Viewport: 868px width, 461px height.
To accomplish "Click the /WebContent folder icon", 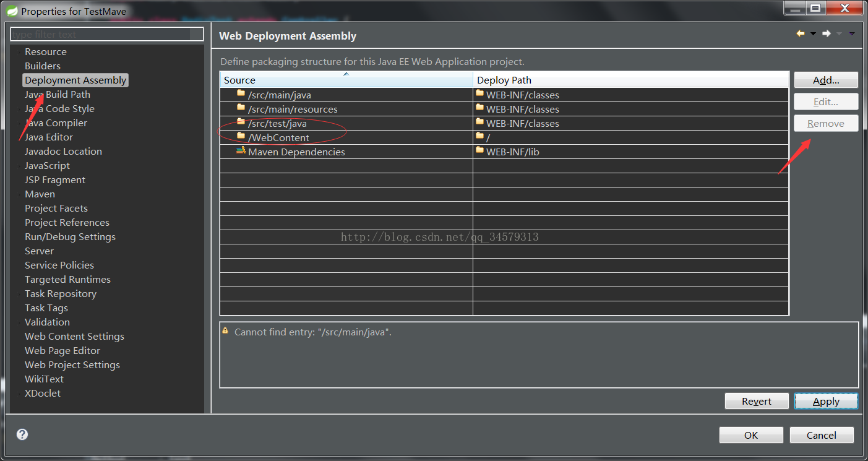I will [241, 137].
